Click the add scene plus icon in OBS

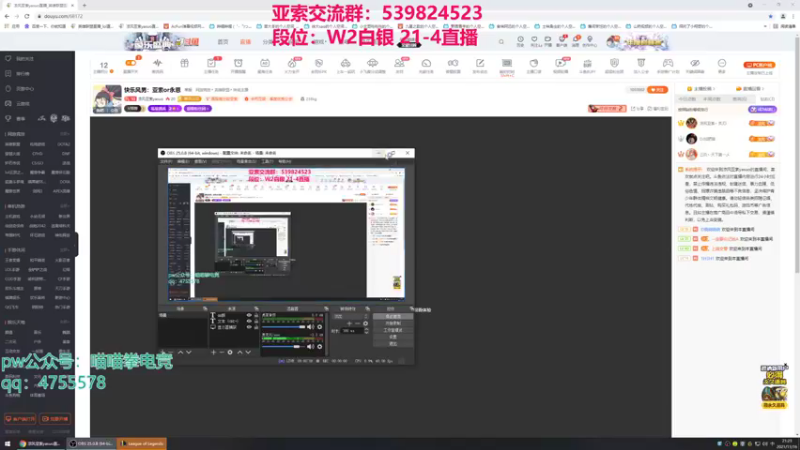pos(163,352)
